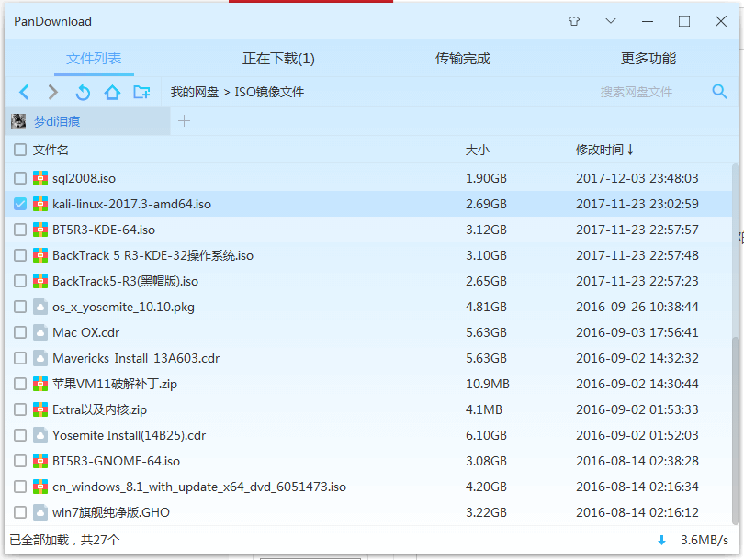Click the BT5R3-KDE-64.iso archive icon
Image resolution: width=744 pixels, height=560 pixels.
pyautogui.click(x=40, y=230)
